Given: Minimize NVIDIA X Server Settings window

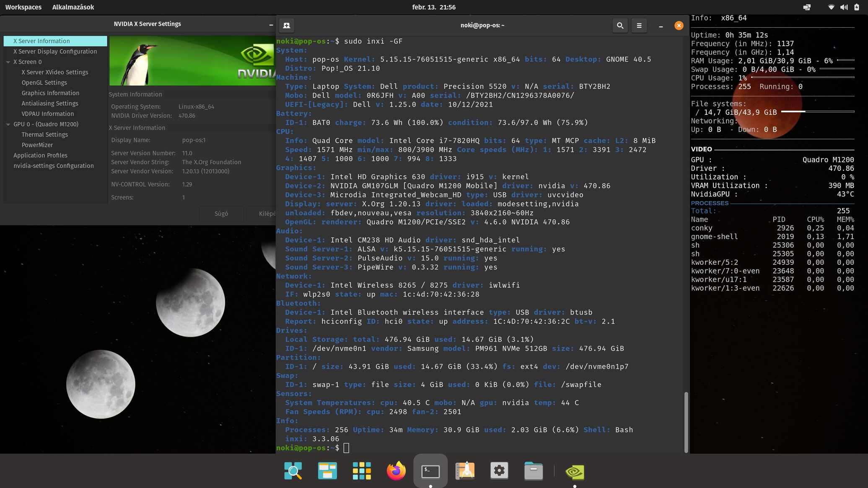Looking at the screenshot, I should pos(271,25).
